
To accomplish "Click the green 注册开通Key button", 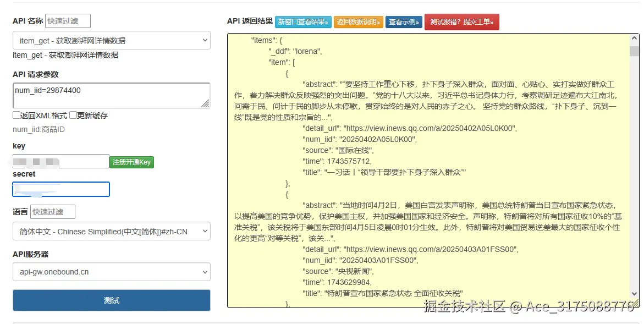I will (132, 162).
